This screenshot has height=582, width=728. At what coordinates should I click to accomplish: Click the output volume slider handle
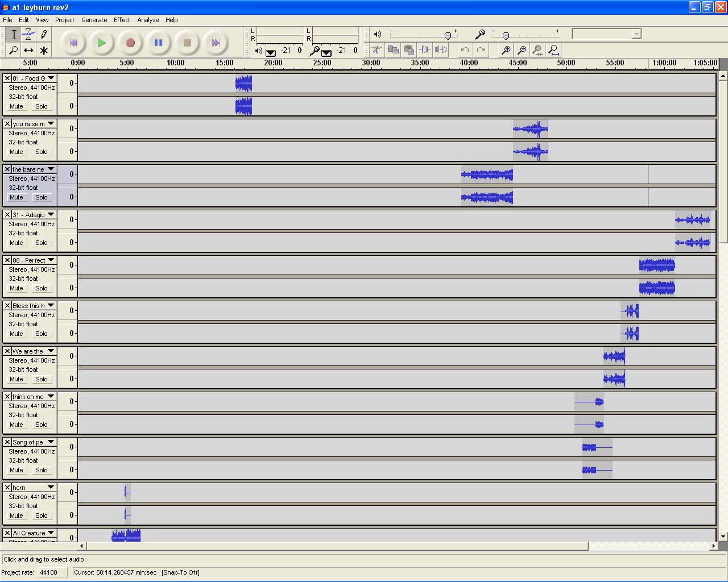click(x=448, y=36)
